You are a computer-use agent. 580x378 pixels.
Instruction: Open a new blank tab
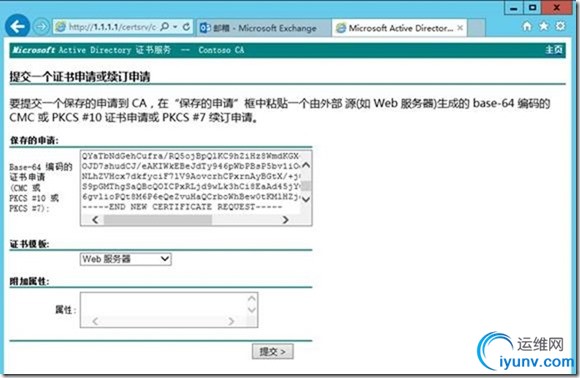coord(476,28)
